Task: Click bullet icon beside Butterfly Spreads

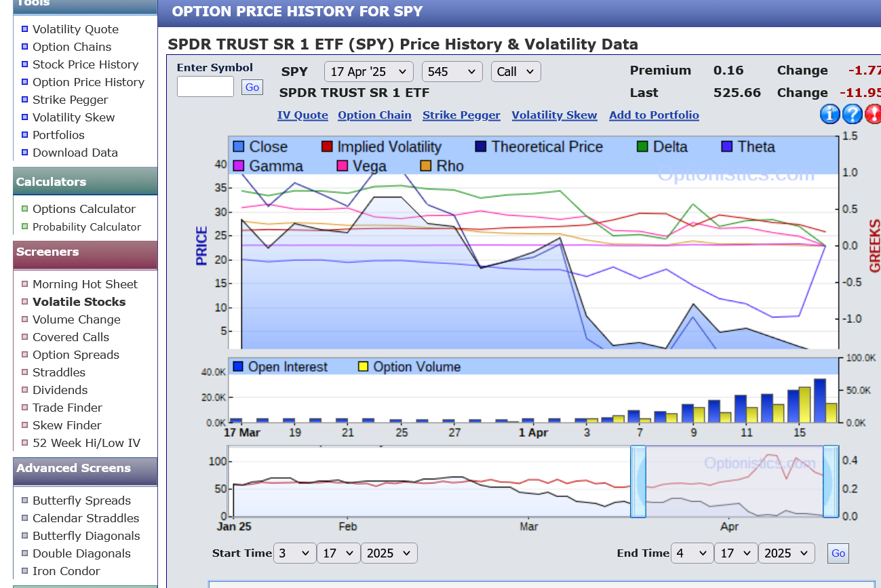Action: point(25,501)
